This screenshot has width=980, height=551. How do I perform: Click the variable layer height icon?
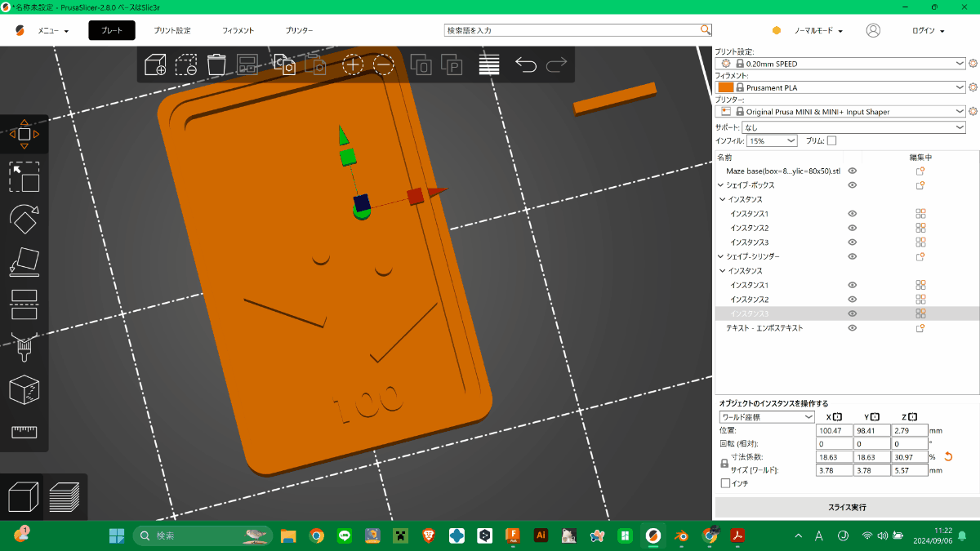(489, 64)
